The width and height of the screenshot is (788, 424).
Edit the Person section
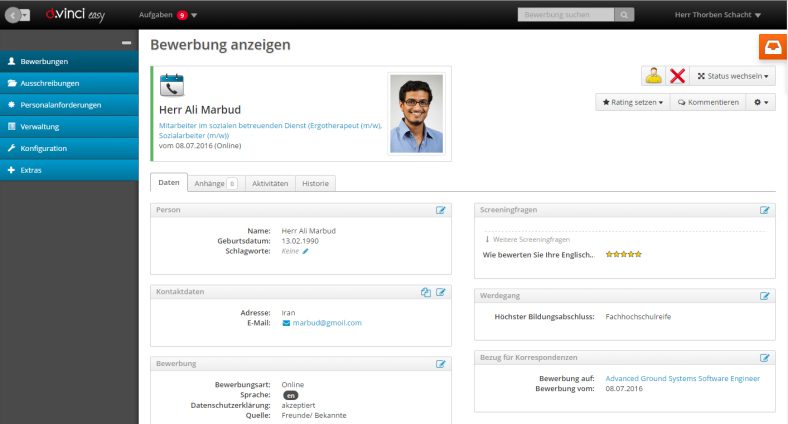tap(441, 210)
